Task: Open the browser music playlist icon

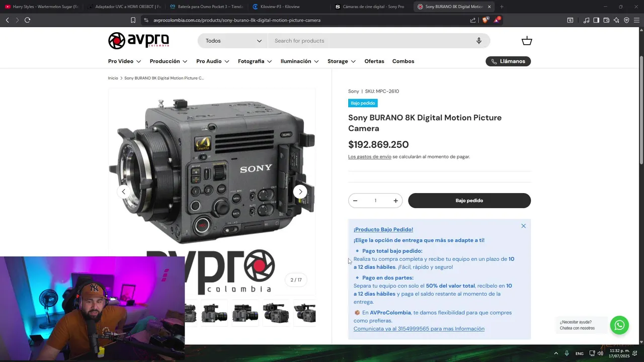Action: click(x=586, y=20)
